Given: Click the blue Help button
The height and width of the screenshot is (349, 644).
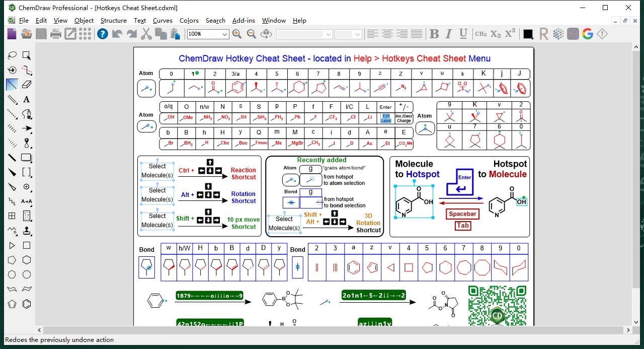Looking at the screenshot, I should (102, 34).
